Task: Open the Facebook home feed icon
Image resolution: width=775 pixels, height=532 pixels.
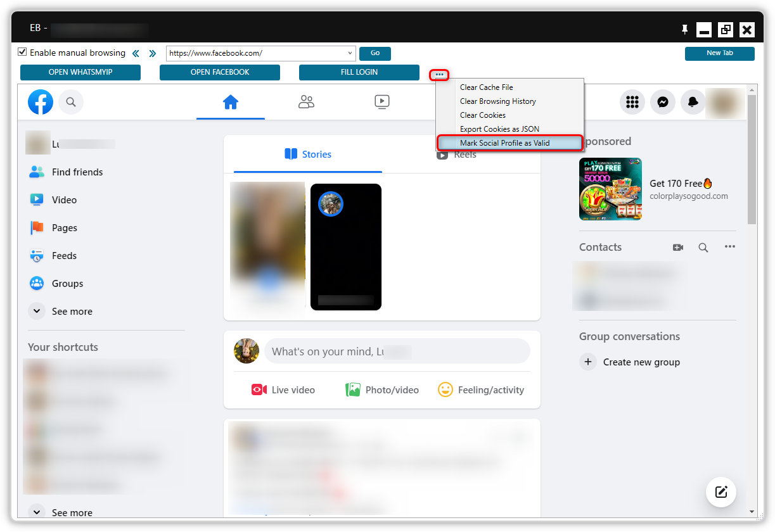Action: (230, 101)
